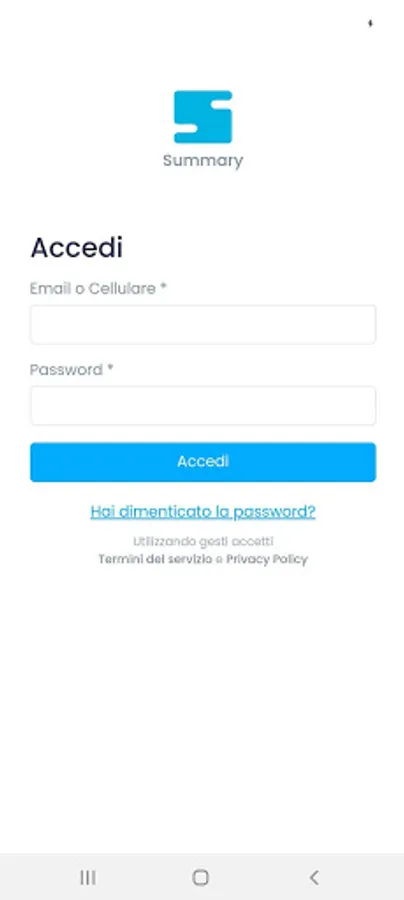Open the Termini del servizio link
Image resolution: width=404 pixels, height=900 pixels.
coord(155,559)
